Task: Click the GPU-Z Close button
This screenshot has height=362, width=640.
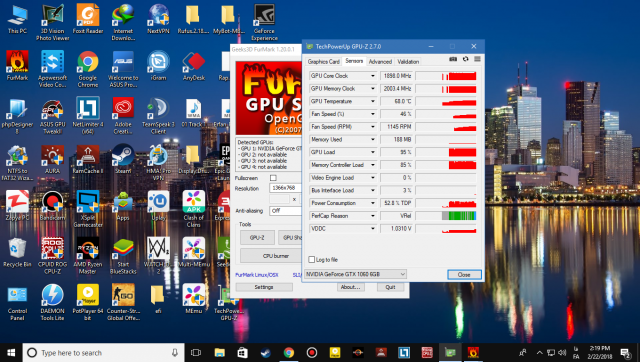Action: tap(464, 275)
